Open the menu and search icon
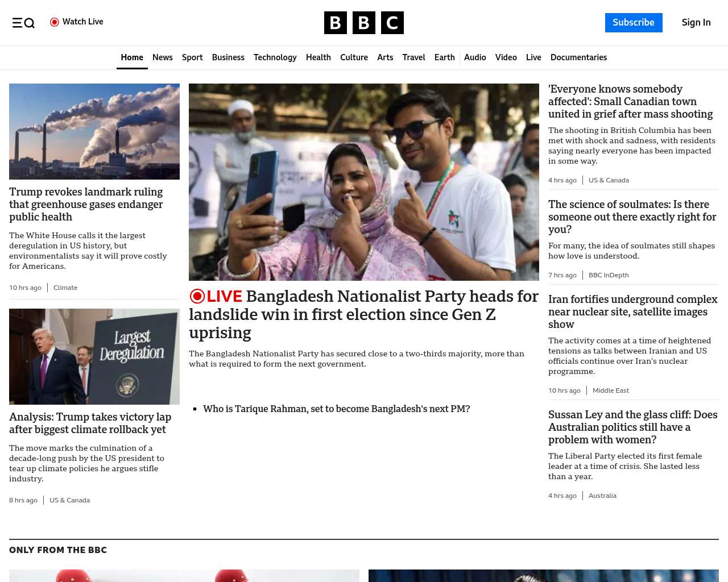728x582 pixels. coord(23,23)
